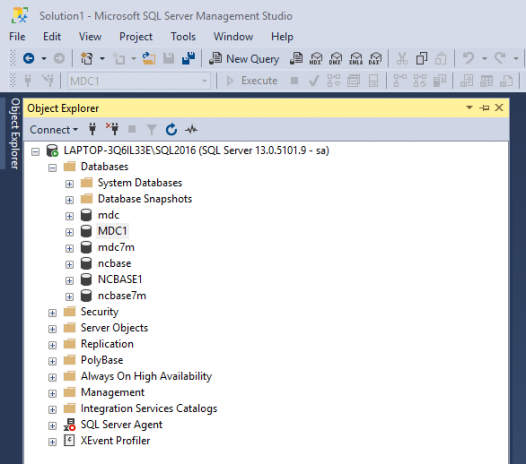Screen dimensions: 526x464
Task: Open the MDC1 database combo box
Action: [139, 81]
